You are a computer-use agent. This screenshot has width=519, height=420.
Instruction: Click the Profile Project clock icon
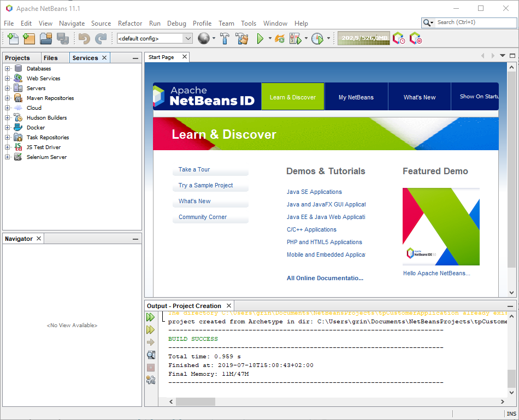317,38
